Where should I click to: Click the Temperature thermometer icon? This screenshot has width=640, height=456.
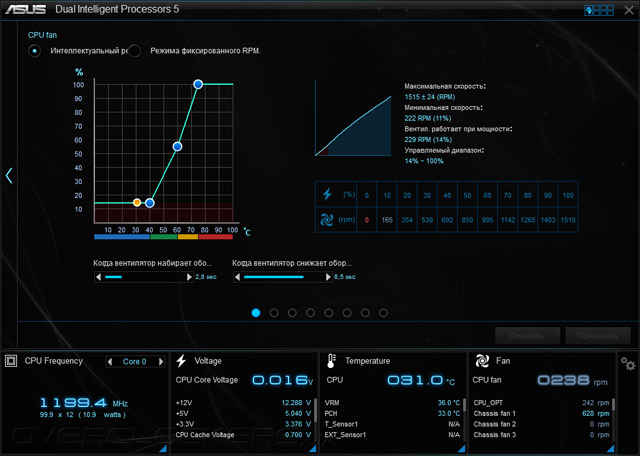tap(331, 361)
